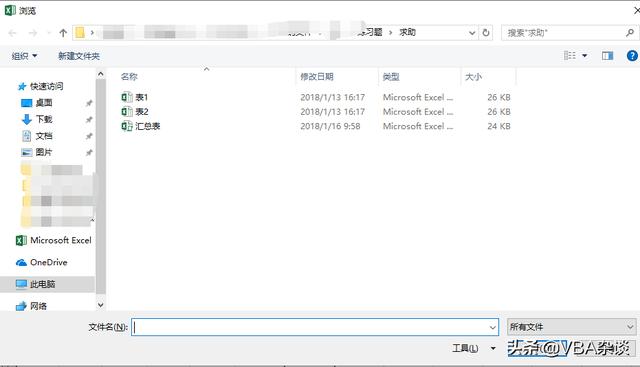Sort by the 名称 column header

tap(129, 76)
